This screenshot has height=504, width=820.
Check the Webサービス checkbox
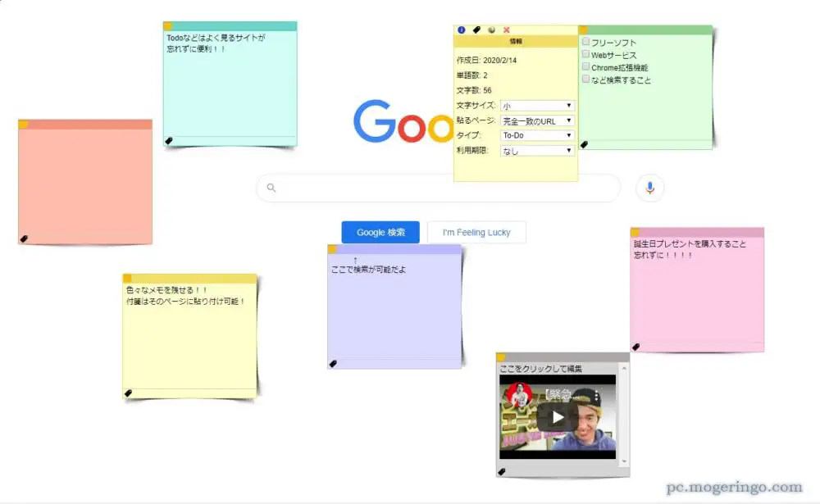585,54
